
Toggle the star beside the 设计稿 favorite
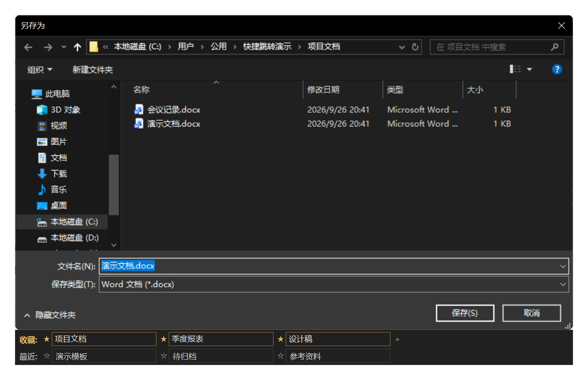click(x=280, y=339)
